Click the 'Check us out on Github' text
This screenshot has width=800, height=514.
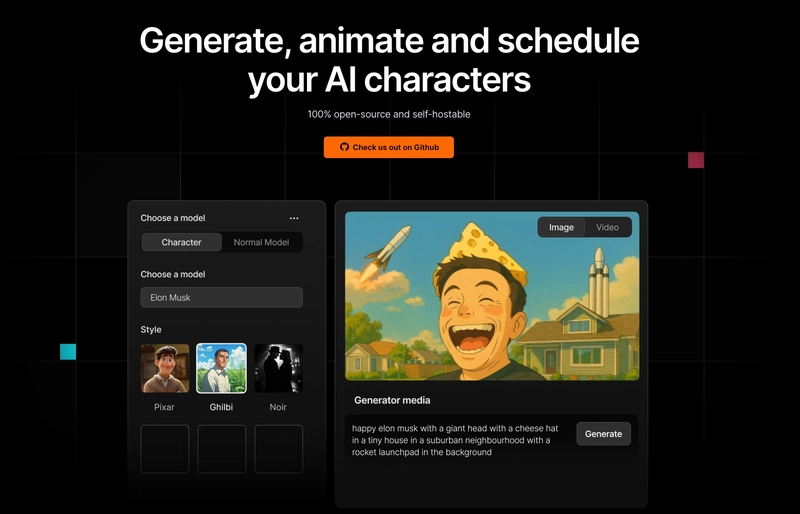[396, 147]
